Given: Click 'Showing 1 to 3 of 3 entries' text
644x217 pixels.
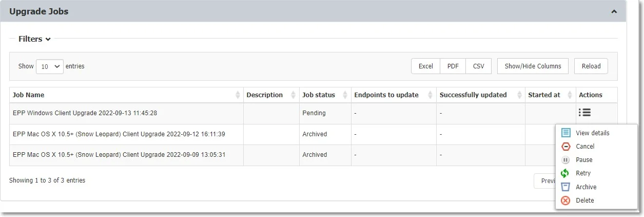Looking at the screenshot, I should 47,180.
